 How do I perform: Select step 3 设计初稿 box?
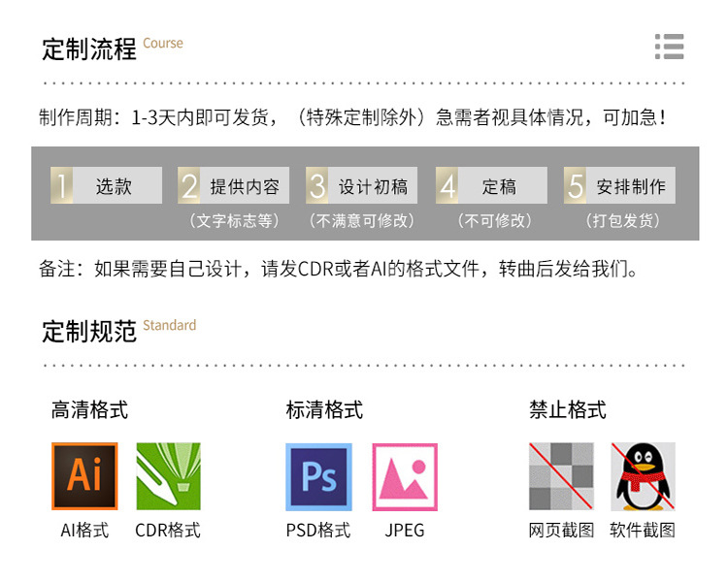[362, 185]
